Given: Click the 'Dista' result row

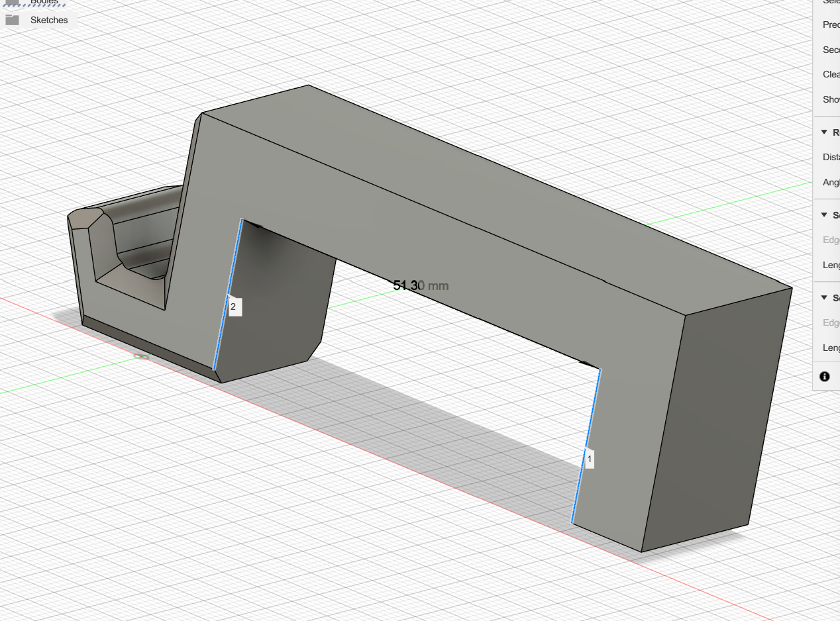Looking at the screenshot, I should [x=831, y=157].
